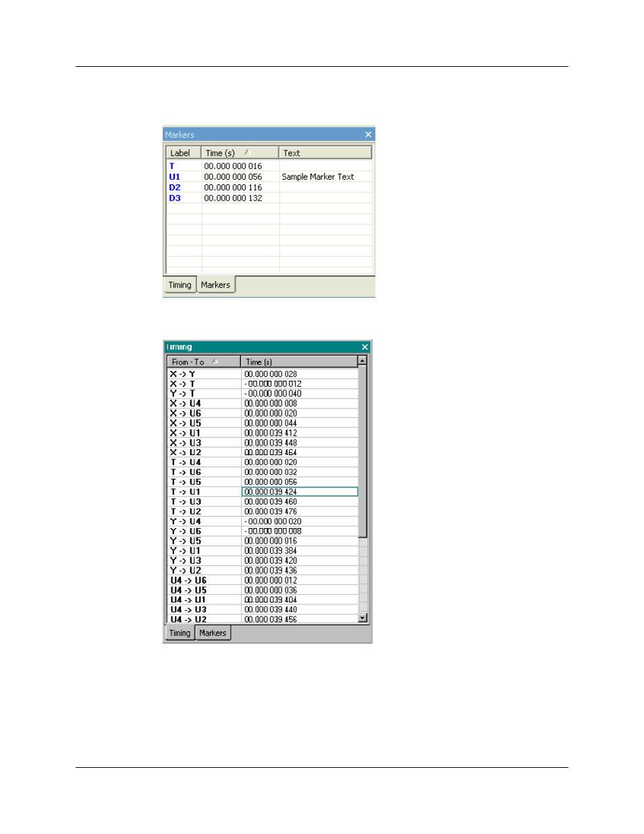Click 'Sample Marker Text' cell

coord(318,177)
